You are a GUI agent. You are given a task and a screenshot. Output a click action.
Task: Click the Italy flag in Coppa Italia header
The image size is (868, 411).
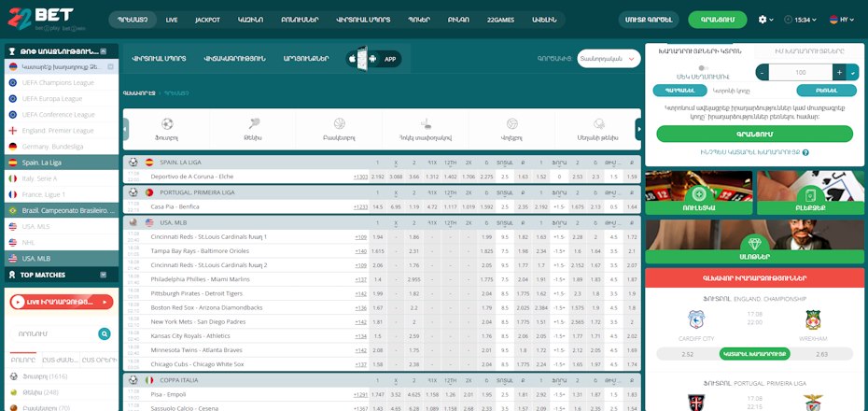click(149, 380)
